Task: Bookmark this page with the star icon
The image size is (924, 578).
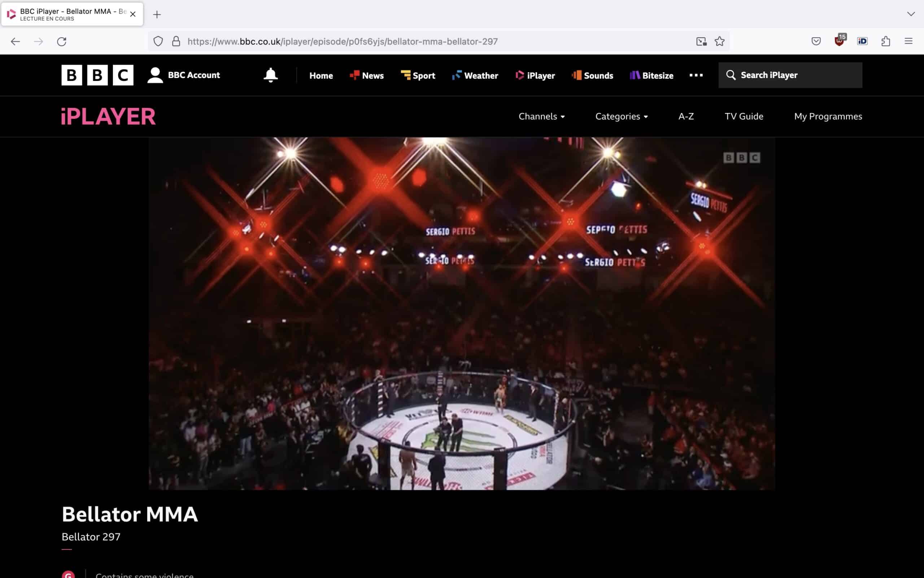Action: [720, 41]
